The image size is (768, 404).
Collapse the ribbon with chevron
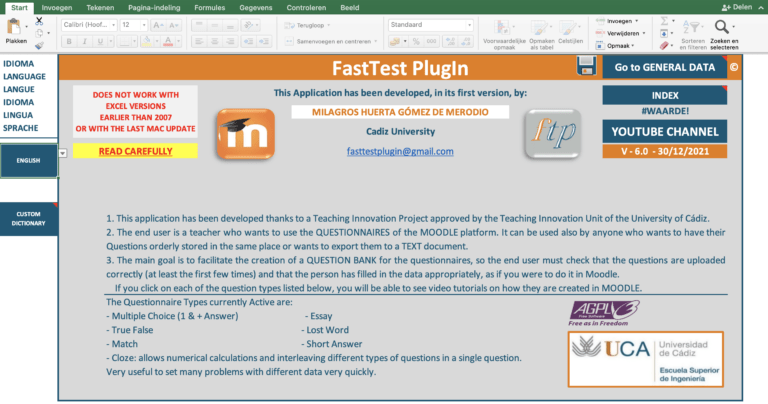[x=761, y=7]
